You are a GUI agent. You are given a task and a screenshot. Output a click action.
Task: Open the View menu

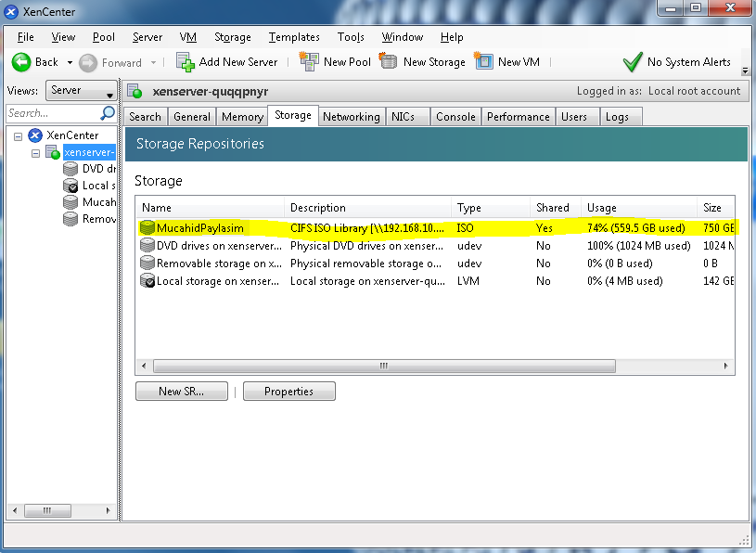[x=63, y=37]
